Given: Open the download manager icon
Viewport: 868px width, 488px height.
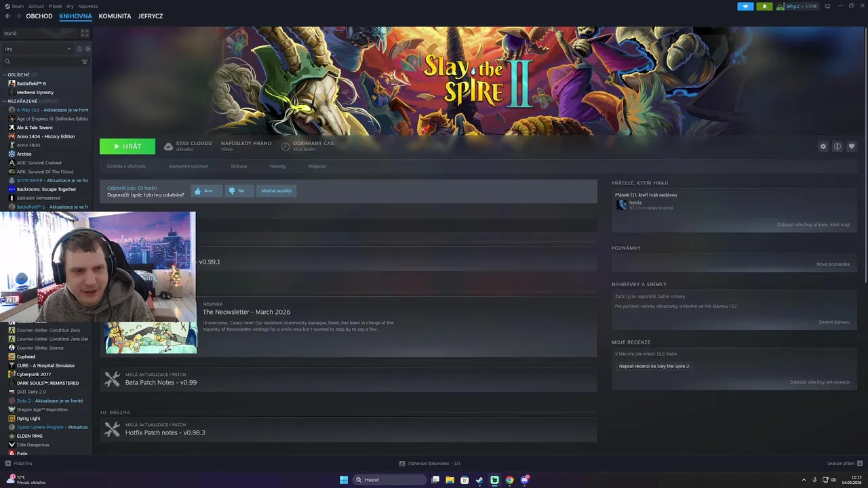Looking at the screenshot, I should click(402, 464).
